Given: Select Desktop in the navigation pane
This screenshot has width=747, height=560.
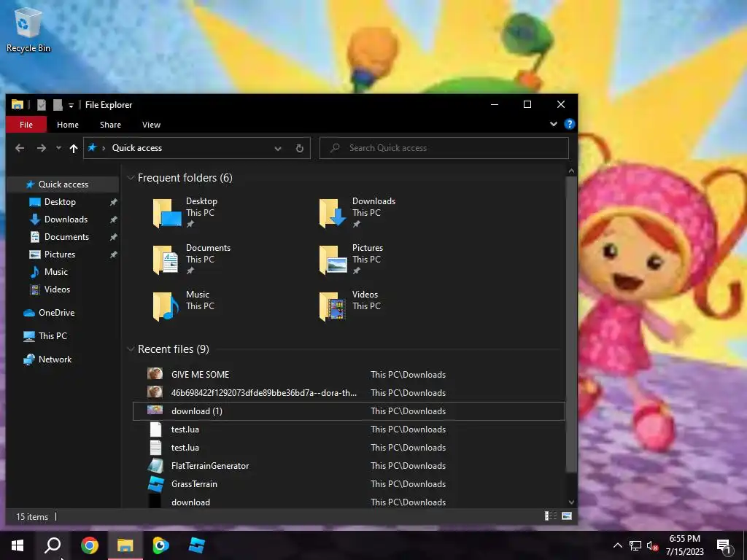Looking at the screenshot, I should 60,202.
